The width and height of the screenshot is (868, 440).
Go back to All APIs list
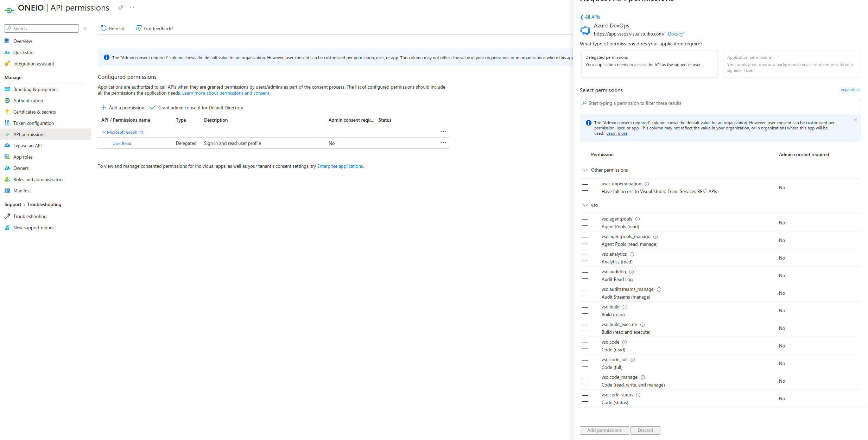click(x=590, y=17)
